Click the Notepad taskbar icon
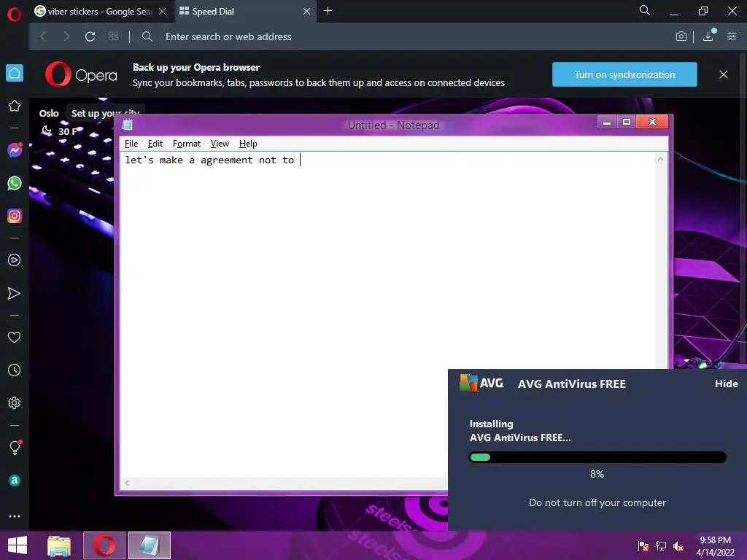Image resolution: width=747 pixels, height=560 pixels. 149,545
